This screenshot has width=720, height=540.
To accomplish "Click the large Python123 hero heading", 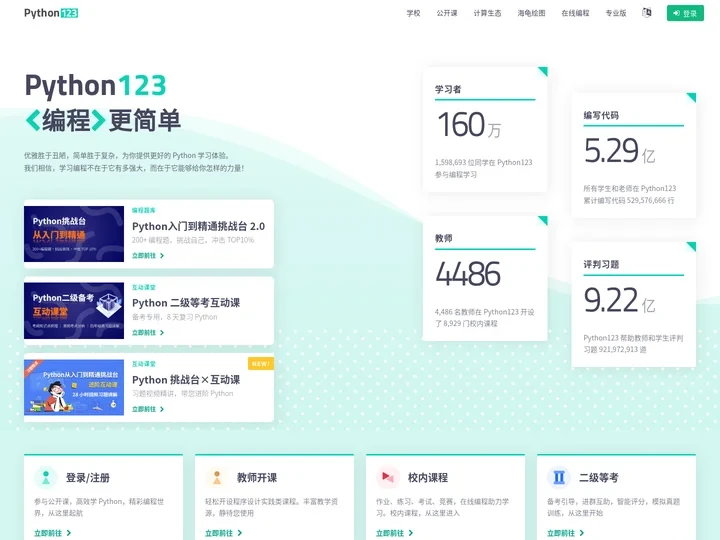I will click(96, 85).
